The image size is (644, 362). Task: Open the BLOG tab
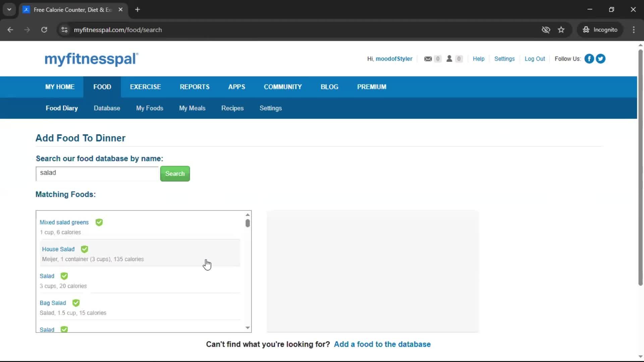(329, 87)
